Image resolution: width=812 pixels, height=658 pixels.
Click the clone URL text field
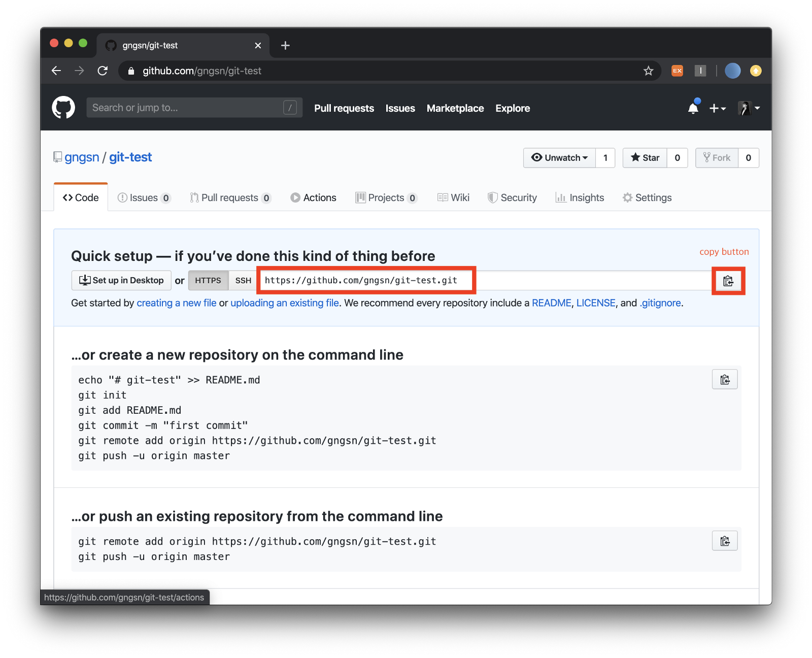click(485, 280)
